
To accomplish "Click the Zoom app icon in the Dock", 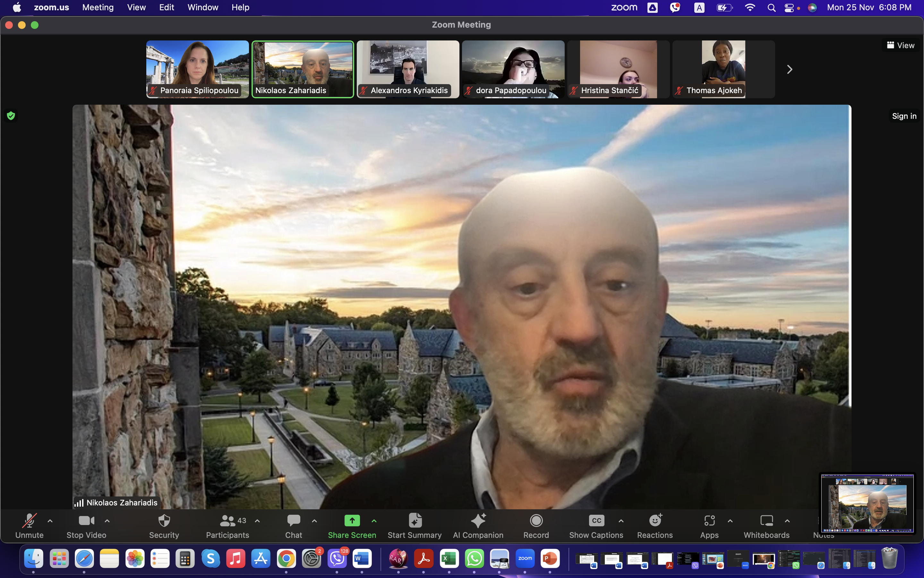I will point(525,559).
